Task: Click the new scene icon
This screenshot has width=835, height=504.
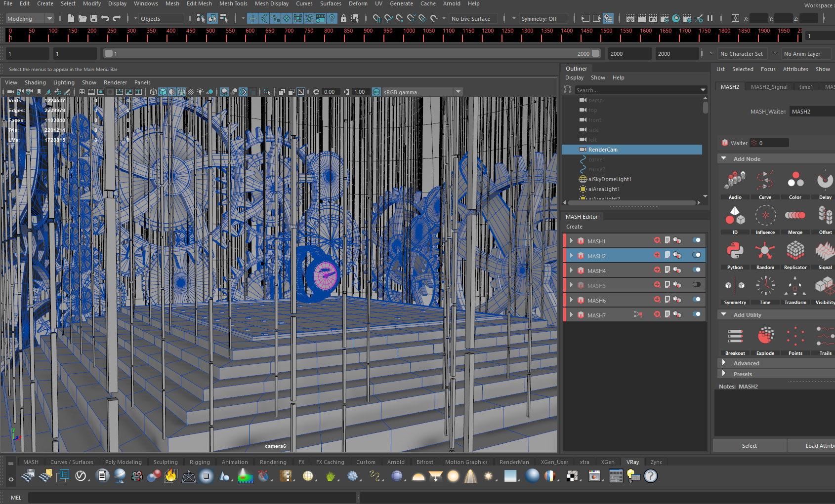Action: (71, 18)
